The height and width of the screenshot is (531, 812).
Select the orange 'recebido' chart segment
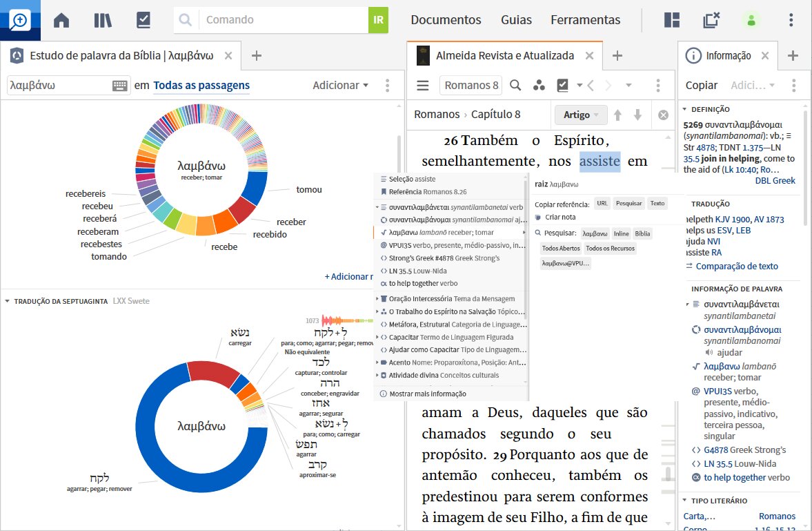[225, 222]
